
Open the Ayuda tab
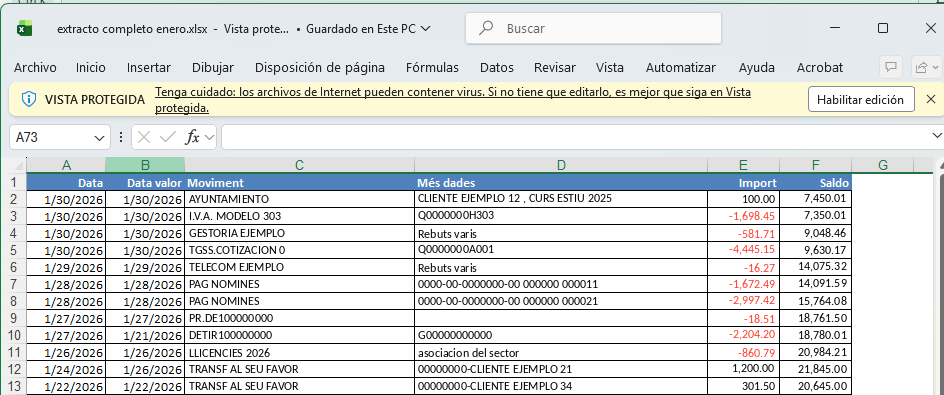pyautogui.click(x=757, y=67)
